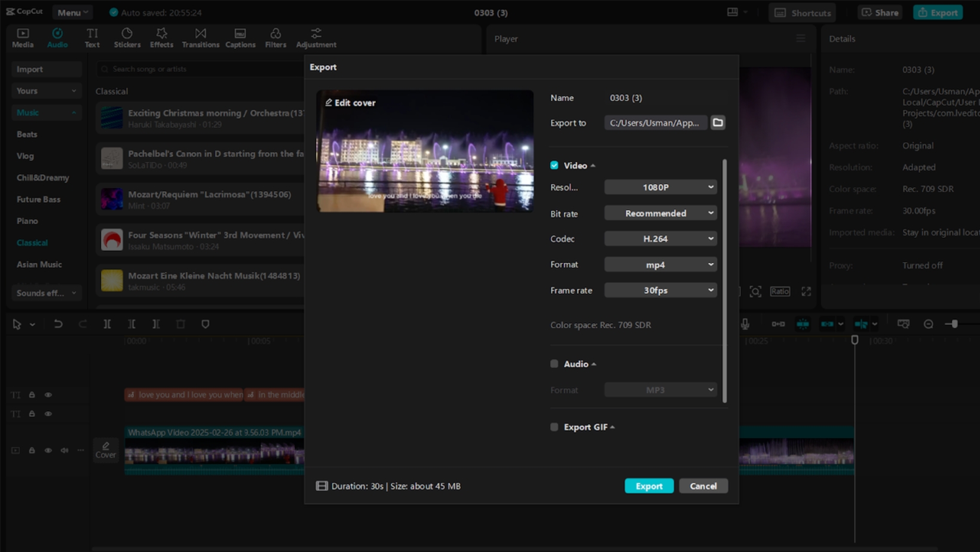Mute the video track audio

(x=65, y=450)
